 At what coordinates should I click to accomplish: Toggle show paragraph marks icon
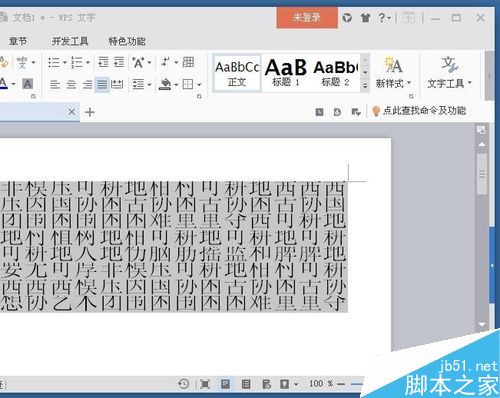point(165,62)
